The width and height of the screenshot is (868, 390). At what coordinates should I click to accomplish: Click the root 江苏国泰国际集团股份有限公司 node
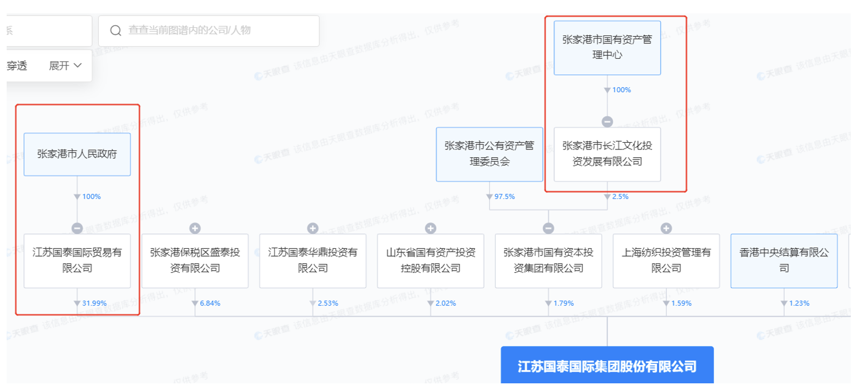607,366
